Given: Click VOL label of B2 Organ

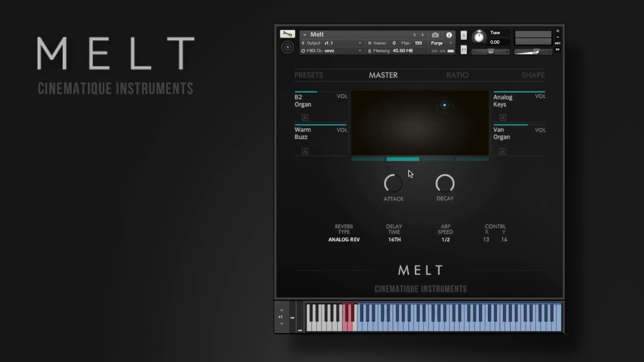Looking at the screenshot, I should [342, 96].
